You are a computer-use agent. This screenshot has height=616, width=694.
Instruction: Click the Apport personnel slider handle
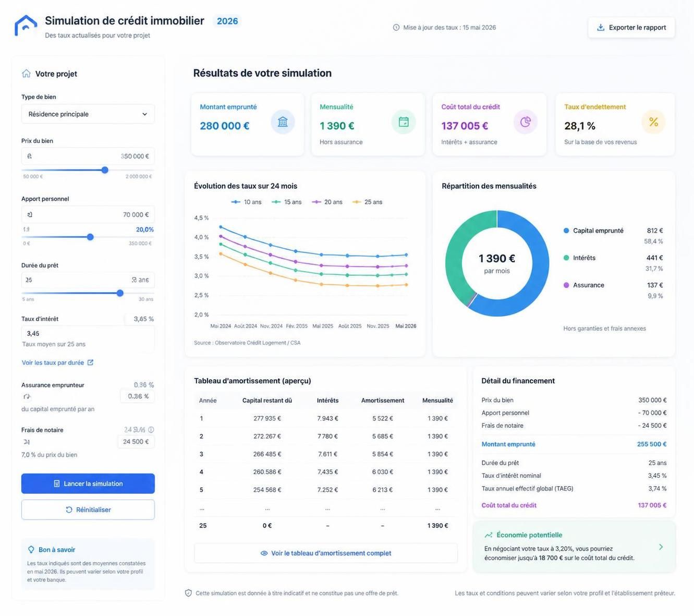point(90,237)
